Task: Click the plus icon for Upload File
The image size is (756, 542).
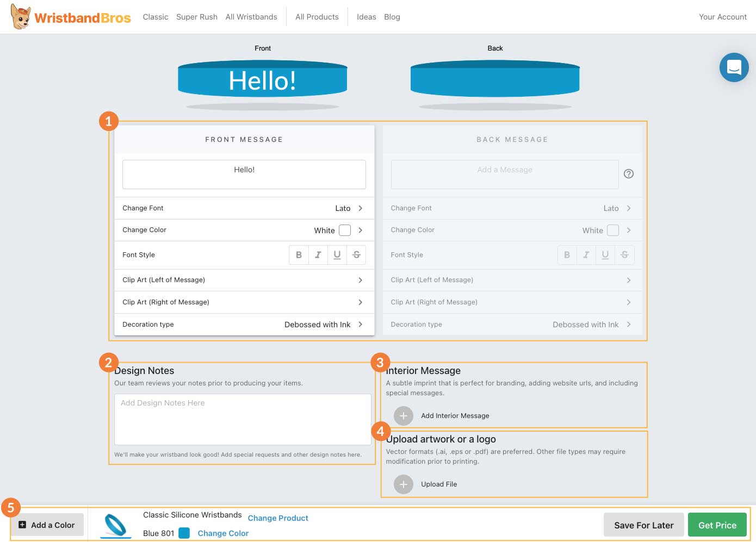Action: click(x=403, y=484)
